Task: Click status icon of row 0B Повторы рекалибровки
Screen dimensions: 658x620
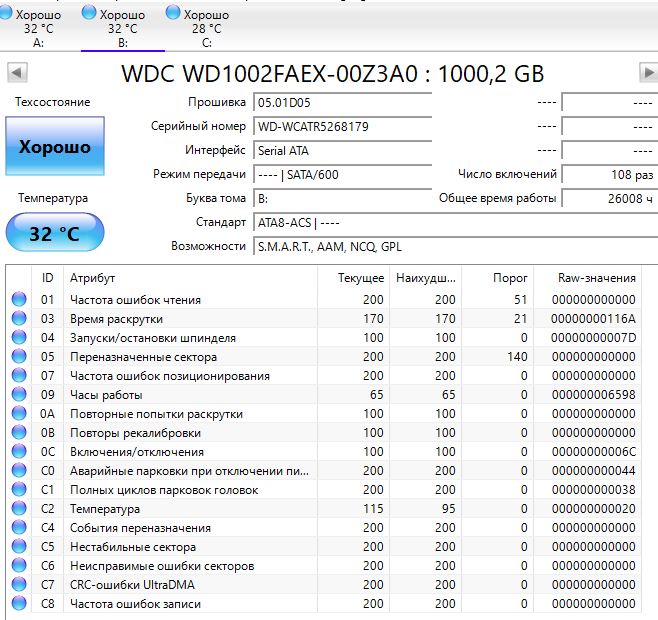Action: click(19, 432)
